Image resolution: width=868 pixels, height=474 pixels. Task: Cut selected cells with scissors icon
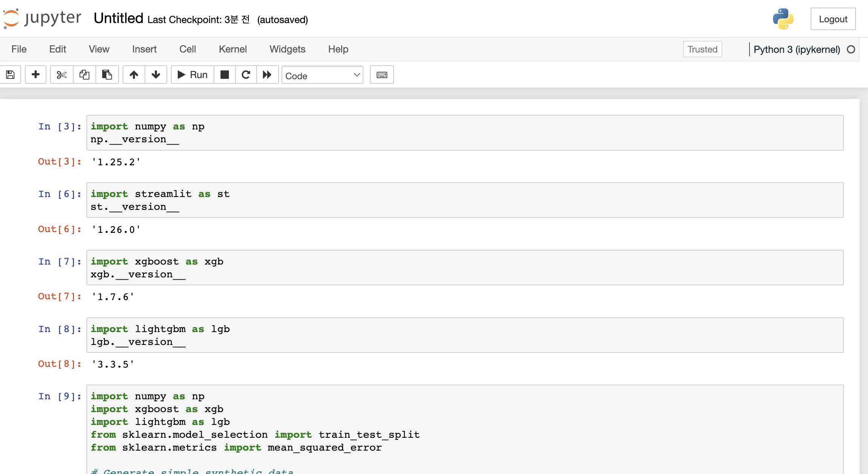click(62, 75)
